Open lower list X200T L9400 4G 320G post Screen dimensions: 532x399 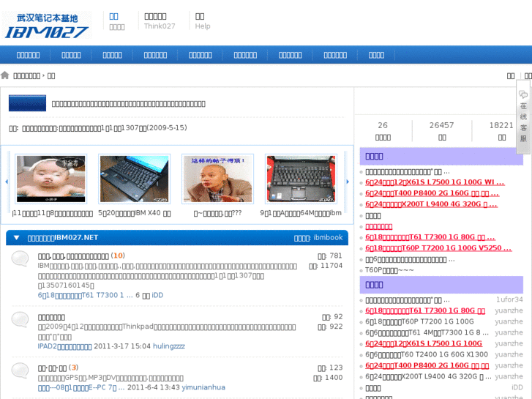point(428,376)
